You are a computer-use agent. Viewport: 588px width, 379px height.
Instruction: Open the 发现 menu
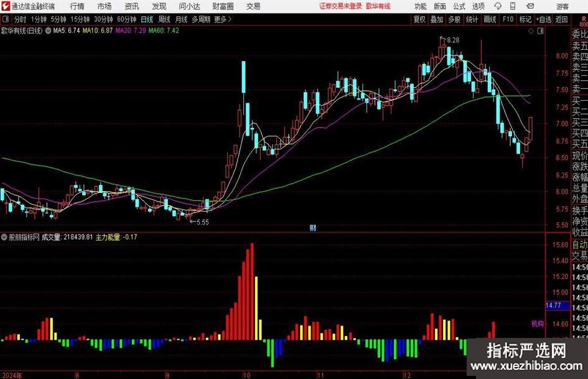point(159,6)
